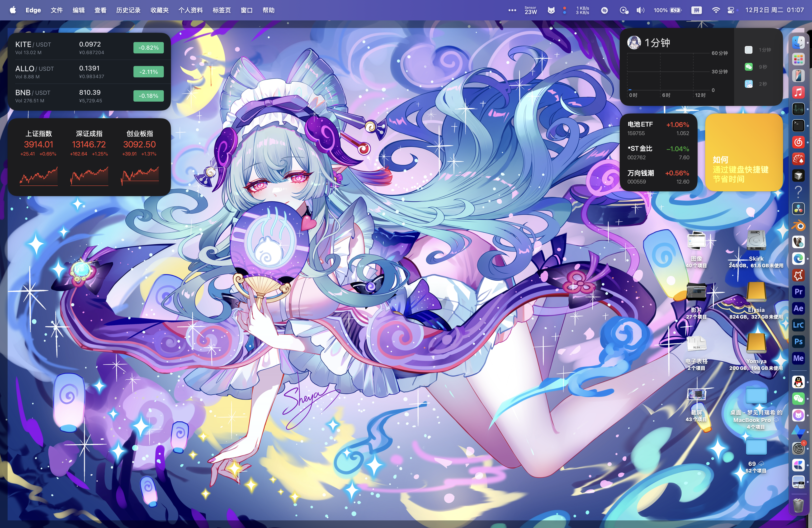Open Control Center in menu bar

[731, 10]
